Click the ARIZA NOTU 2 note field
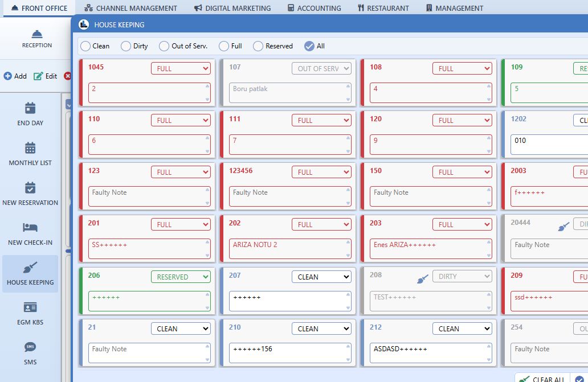 pyautogui.click(x=290, y=249)
